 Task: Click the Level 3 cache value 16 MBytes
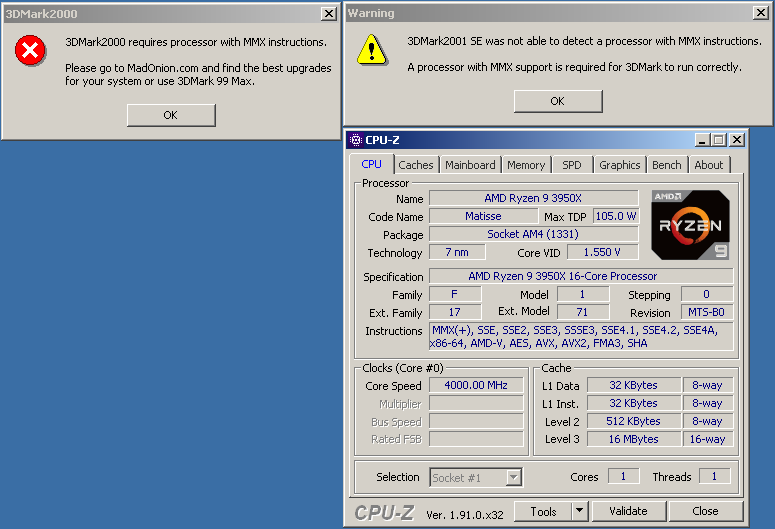[634, 439]
